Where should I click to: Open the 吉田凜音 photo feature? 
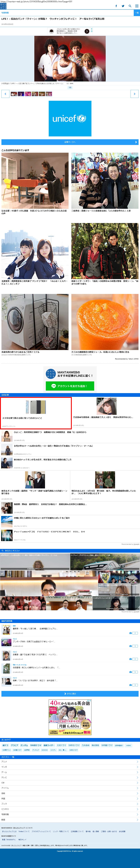(x=36, y=667)
